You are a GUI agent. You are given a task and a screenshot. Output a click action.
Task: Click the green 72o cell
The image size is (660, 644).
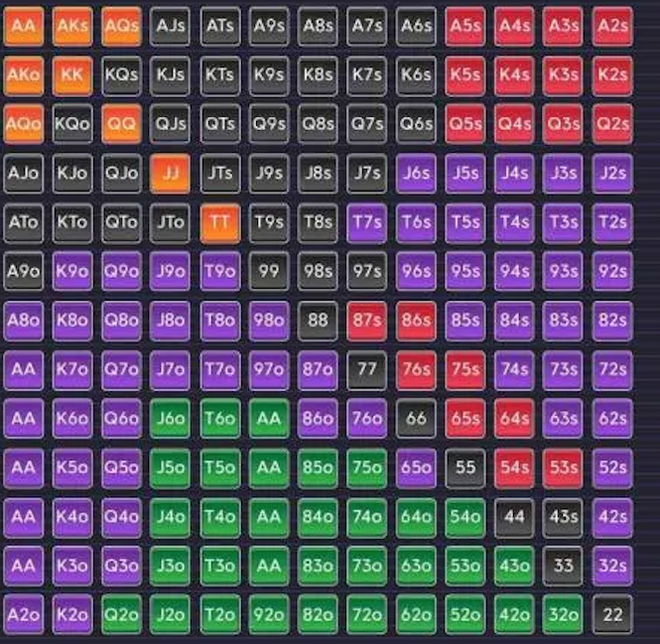367,614
